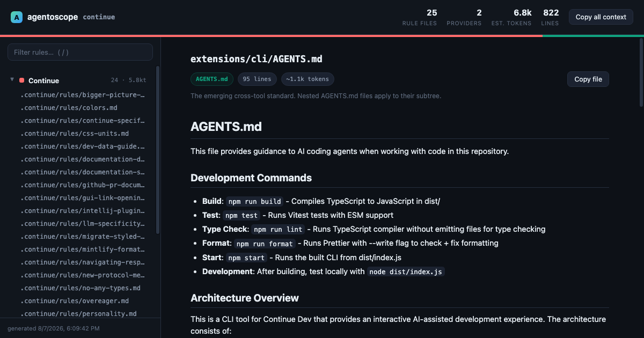Select .continue/rules/navigating-resp rule
The height and width of the screenshot is (338, 644).
(83, 262)
